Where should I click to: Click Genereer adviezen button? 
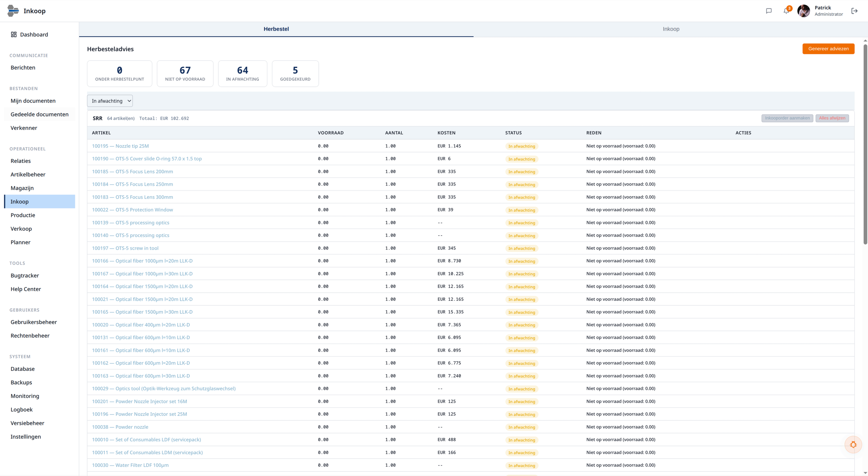(828, 49)
